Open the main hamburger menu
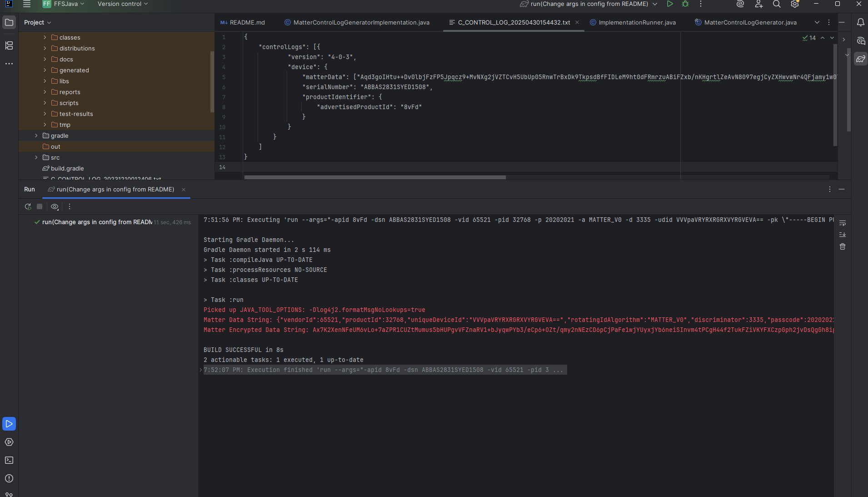This screenshot has height=497, width=868. (27, 4)
